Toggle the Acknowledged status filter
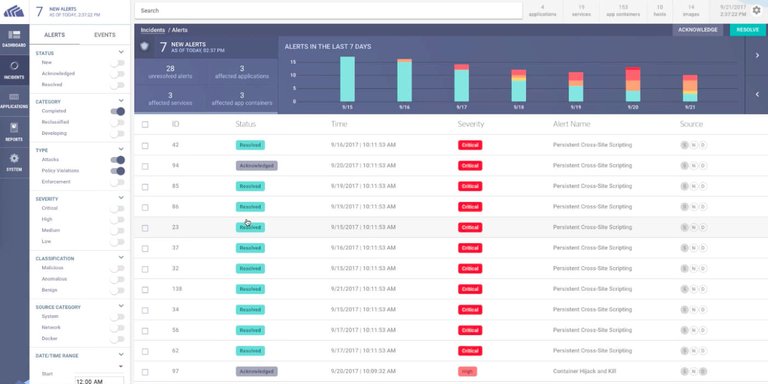The image size is (768, 384). point(118,74)
